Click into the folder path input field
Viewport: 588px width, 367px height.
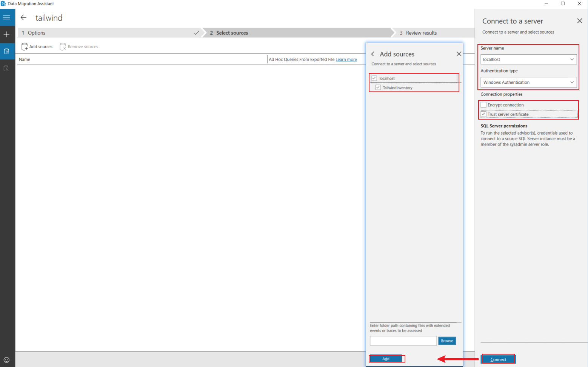[x=403, y=341]
